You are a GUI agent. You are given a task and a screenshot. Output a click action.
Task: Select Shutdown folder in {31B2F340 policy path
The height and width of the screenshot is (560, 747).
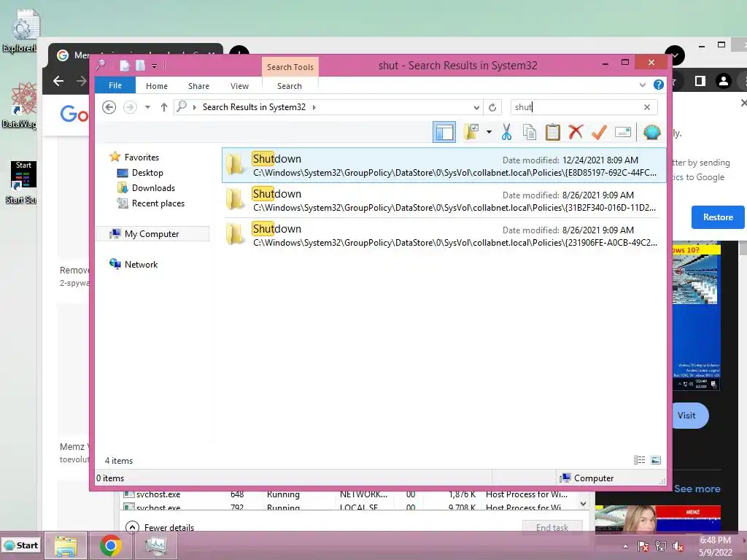click(443, 201)
